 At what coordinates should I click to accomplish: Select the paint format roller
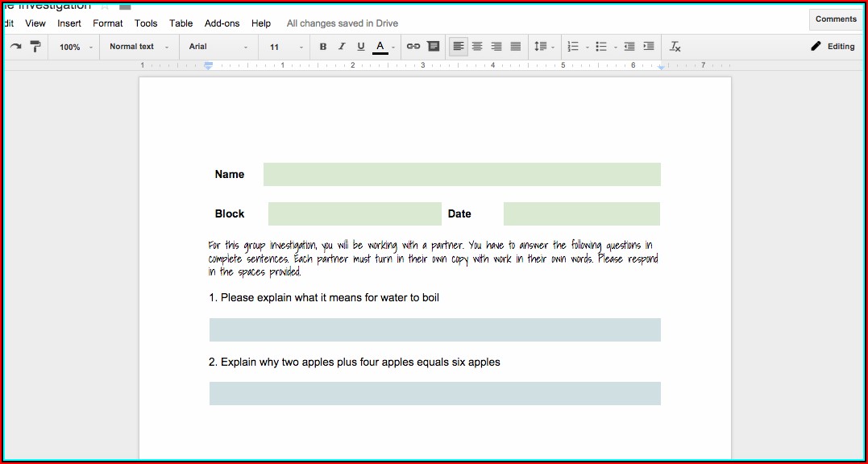pyautogui.click(x=35, y=47)
